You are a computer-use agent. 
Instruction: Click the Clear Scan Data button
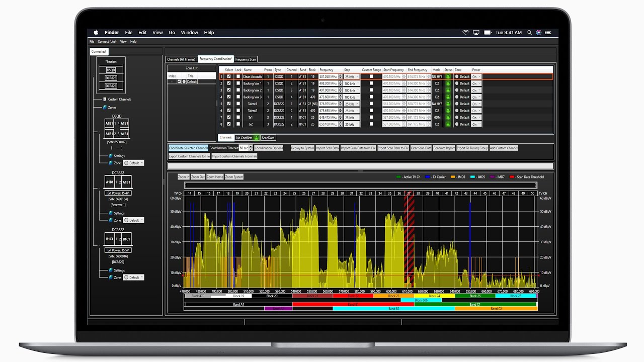coord(421,148)
